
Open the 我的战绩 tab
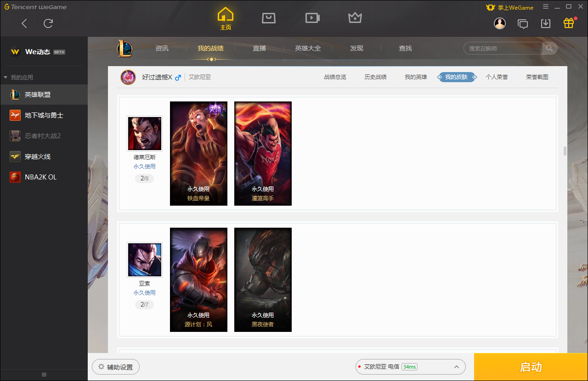[211, 48]
